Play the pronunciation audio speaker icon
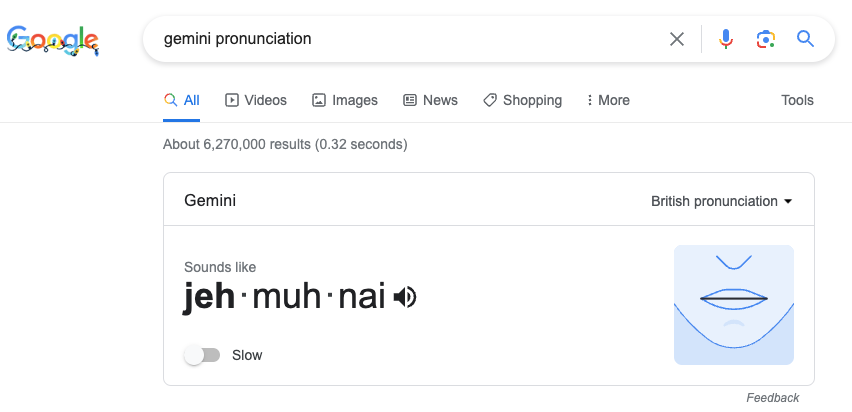 tap(405, 297)
